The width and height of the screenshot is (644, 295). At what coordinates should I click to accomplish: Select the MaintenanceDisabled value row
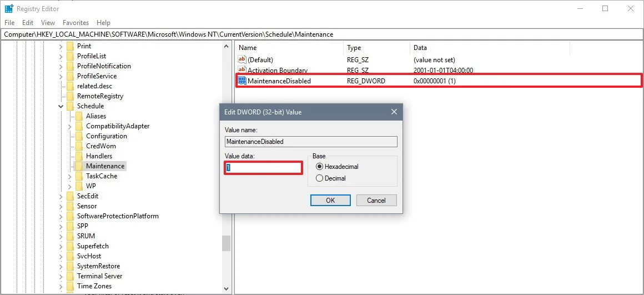pos(438,81)
